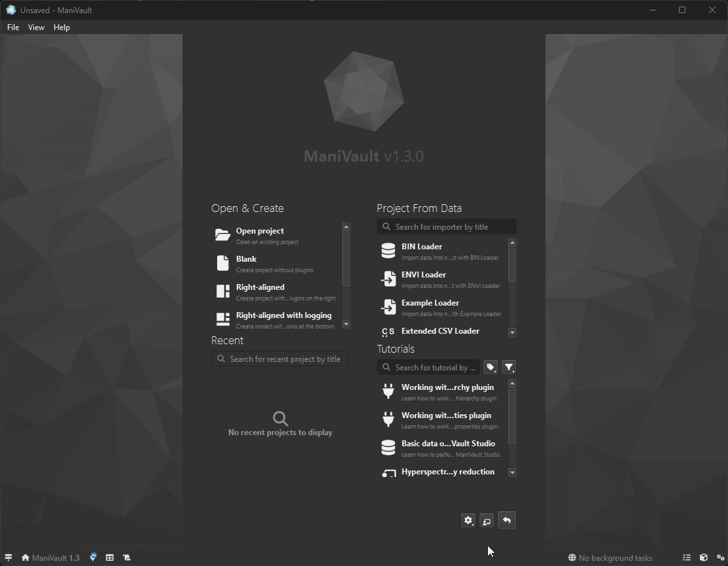Click the Search for recent project field
The image size is (728, 566).
(279, 359)
